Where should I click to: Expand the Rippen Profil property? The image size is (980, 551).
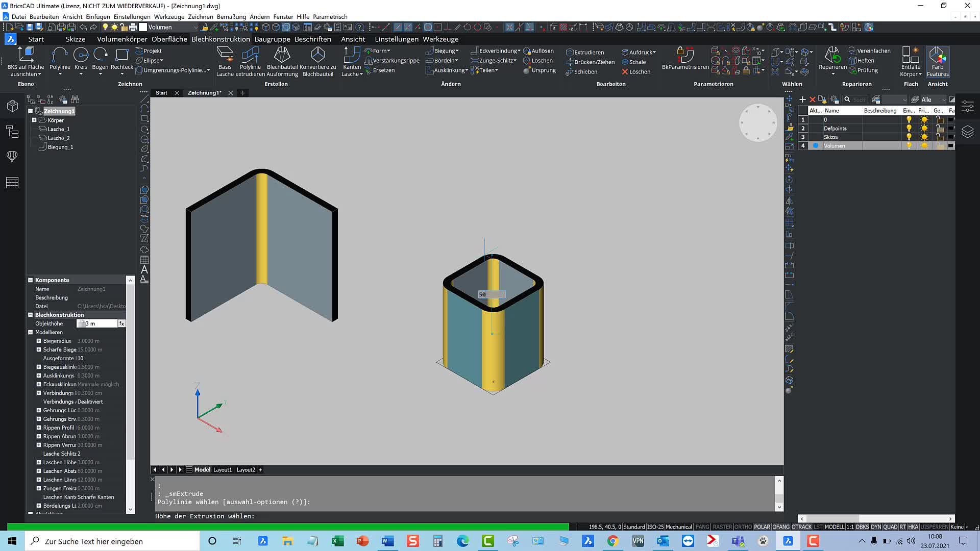38,428
